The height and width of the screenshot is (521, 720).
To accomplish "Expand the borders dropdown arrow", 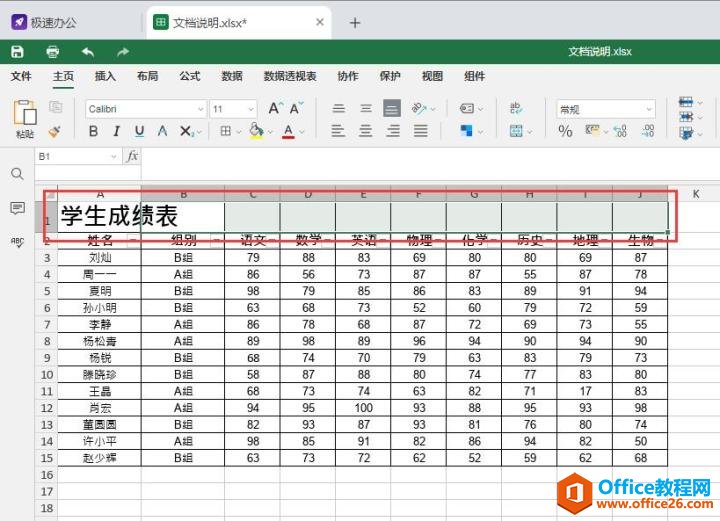I will click(x=239, y=132).
